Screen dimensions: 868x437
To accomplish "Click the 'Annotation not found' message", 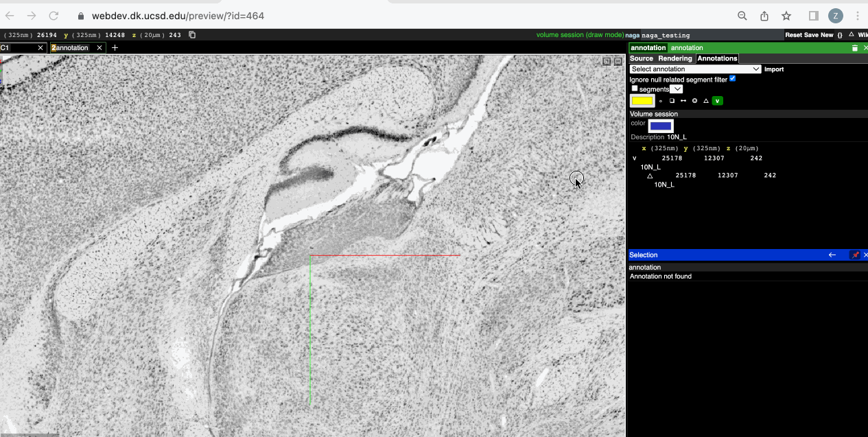I will tap(661, 276).
